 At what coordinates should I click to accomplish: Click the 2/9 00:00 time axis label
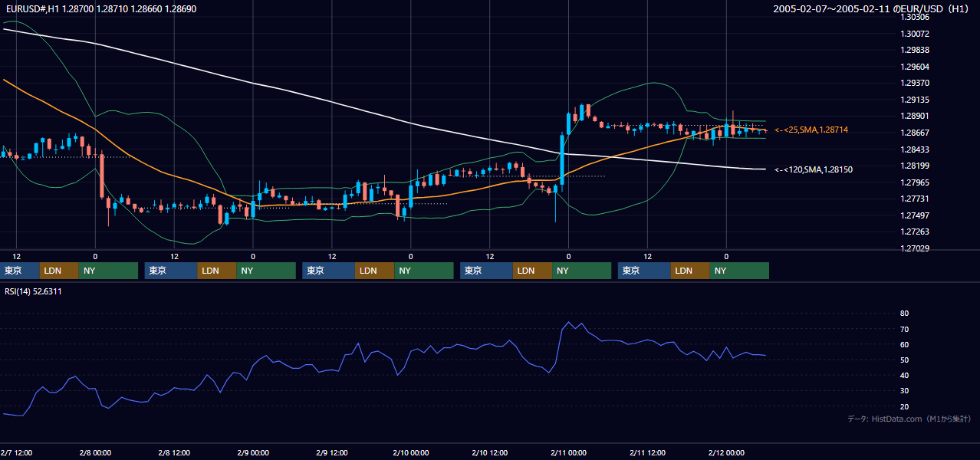[x=253, y=452]
